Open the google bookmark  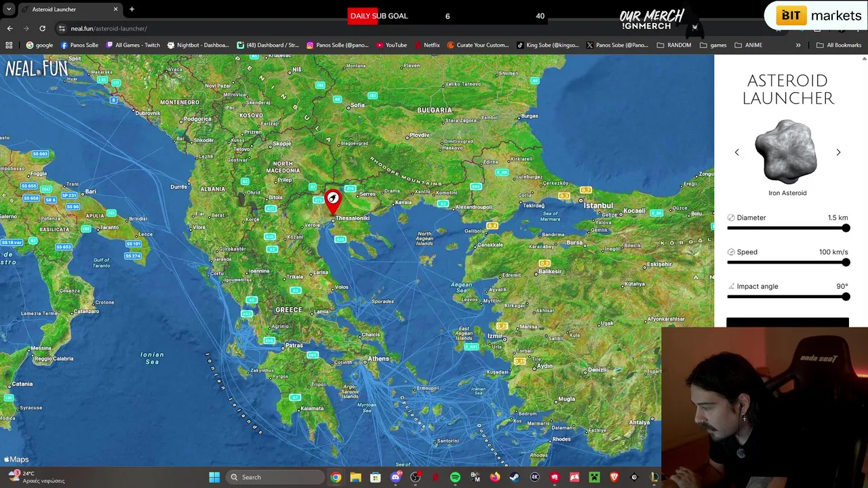point(39,45)
